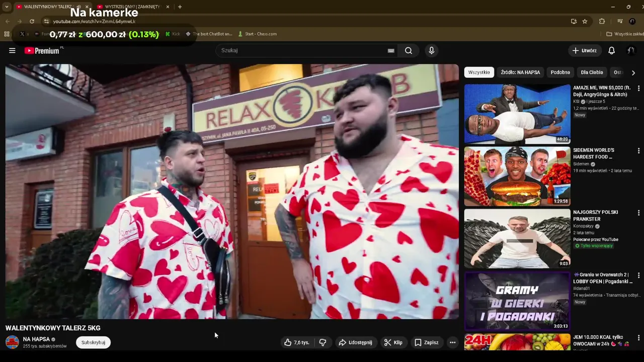644x362 pixels.
Task: Open the NA HAPSA channel name link
Action: (36, 339)
